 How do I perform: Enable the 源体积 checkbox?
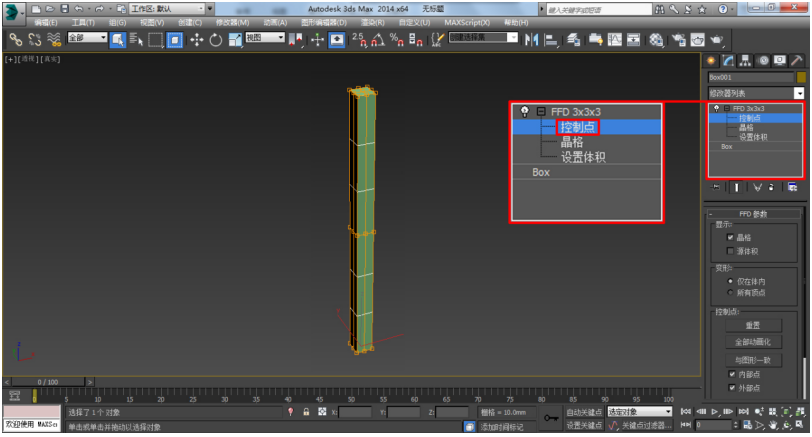point(730,250)
